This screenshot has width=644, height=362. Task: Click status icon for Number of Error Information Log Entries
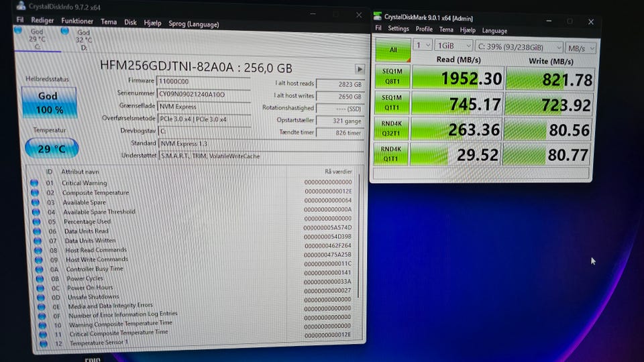[x=42, y=316]
